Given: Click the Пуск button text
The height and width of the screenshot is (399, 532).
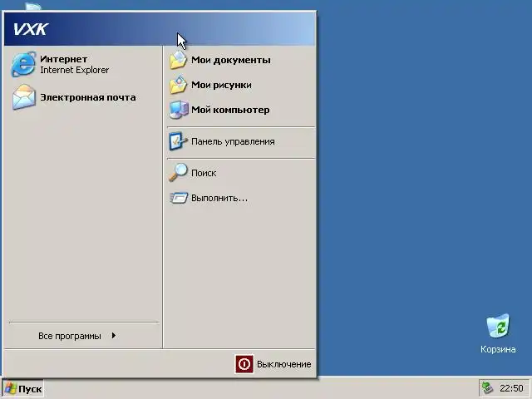Looking at the screenshot, I should point(30,389).
